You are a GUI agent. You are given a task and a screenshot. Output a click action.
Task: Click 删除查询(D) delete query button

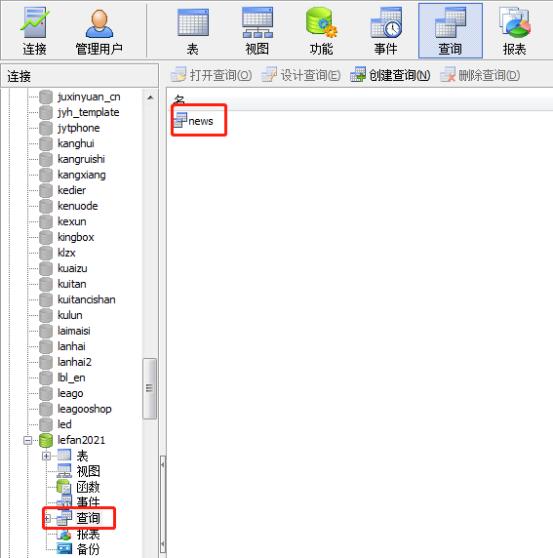click(x=480, y=75)
